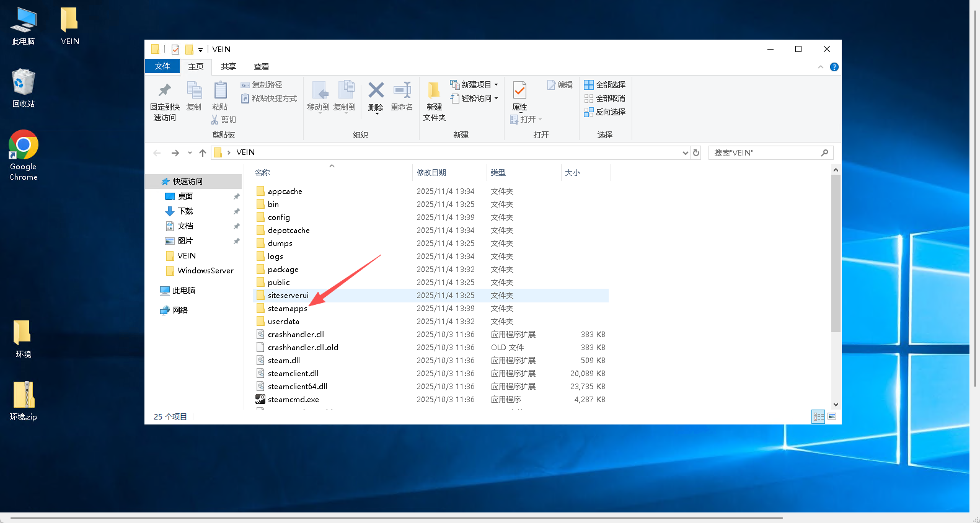Screen dimensions: 980x523
Task: Switch to large icons view in status bar
Action: 832,417
